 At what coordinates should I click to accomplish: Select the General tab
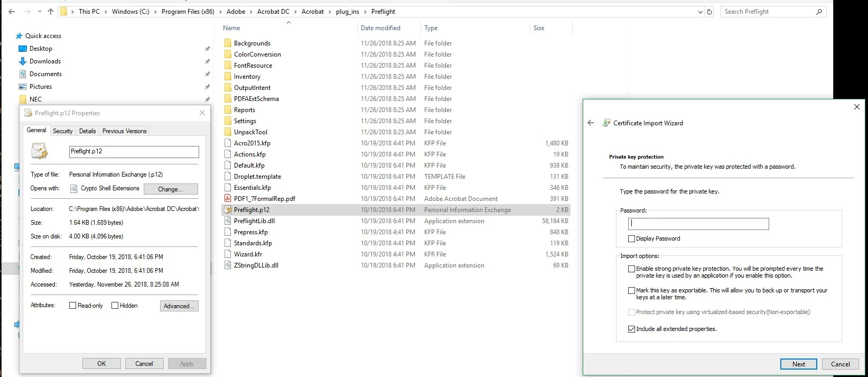36,130
